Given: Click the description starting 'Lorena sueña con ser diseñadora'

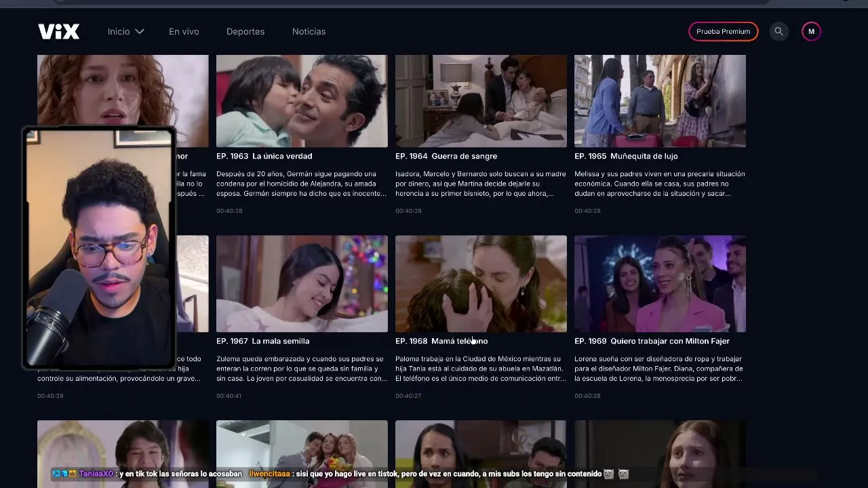Looking at the screenshot, I should point(660,369).
